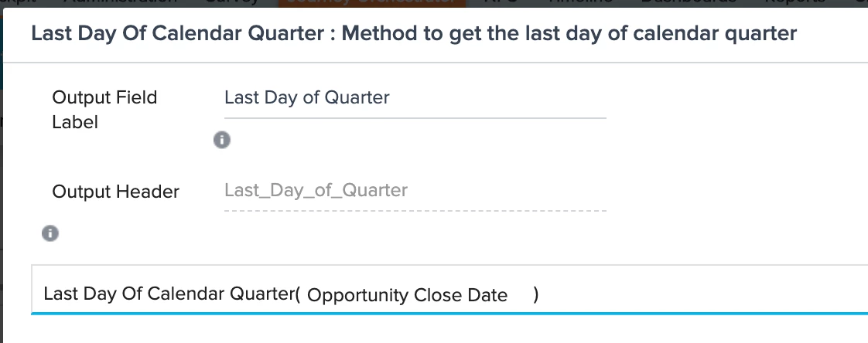Click the closing parenthesis in the formula

click(x=536, y=294)
